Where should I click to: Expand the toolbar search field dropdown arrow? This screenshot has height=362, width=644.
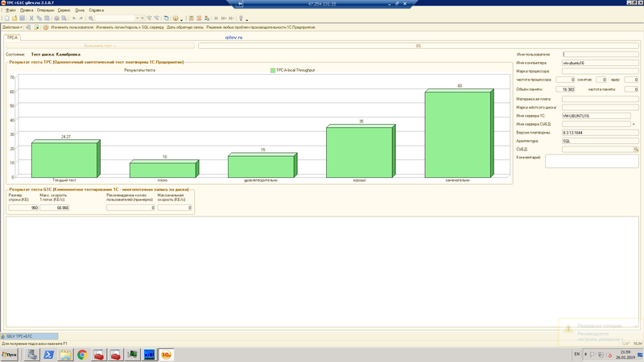coord(137,19)
